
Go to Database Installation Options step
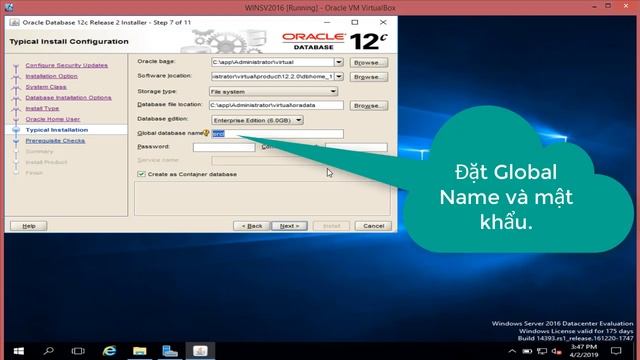coord(68,98)
